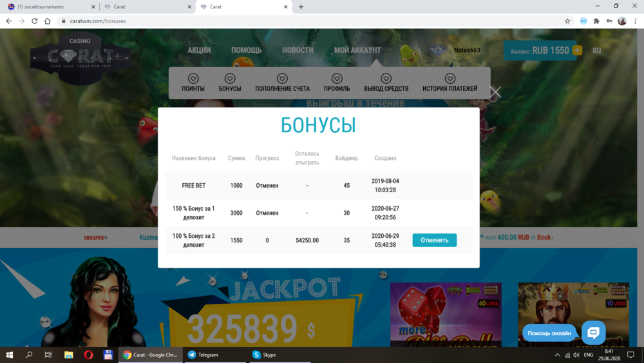Click the yellow plus balance top-up icon
The width and height of the screenshot is (644, 363).
point(577,50)
